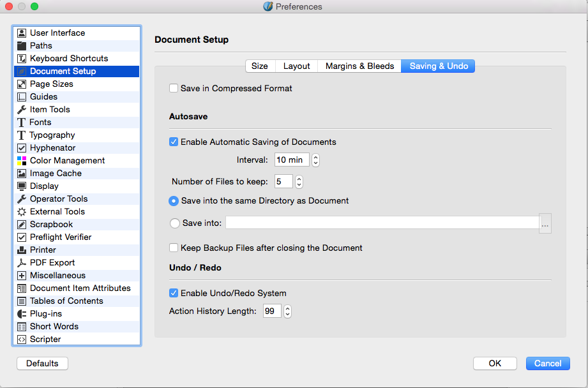
Task: Switch to the Margins & Bleeds tab
Action: click(359, 66)
